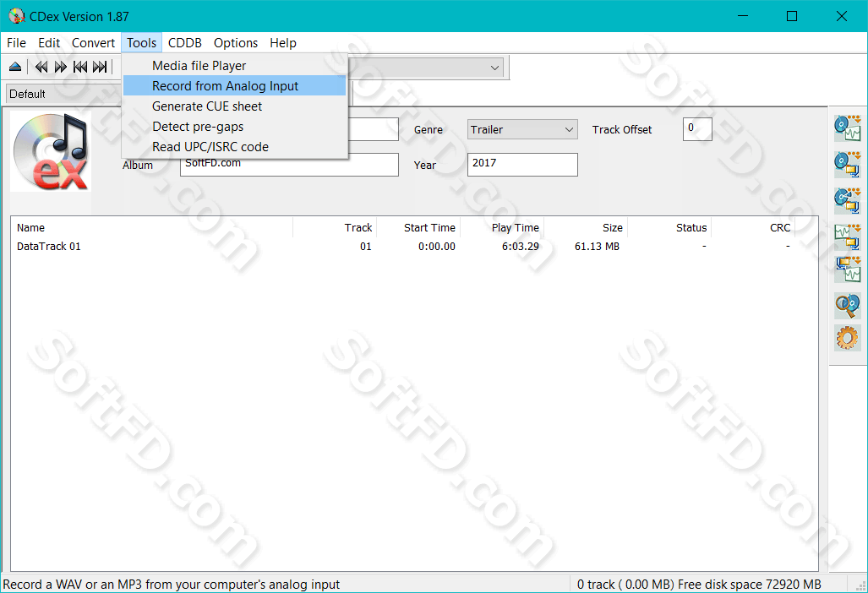Convert compressed audio back to WAV icon
Viewport: 868px width, 593px height.
coord(848,269)
